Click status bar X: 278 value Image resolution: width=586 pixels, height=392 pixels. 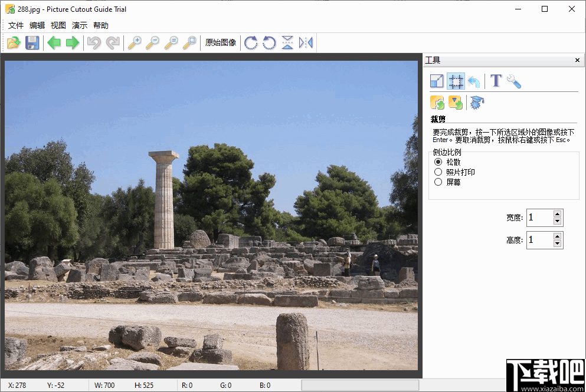pyautogui.click(x=17, y=386)
